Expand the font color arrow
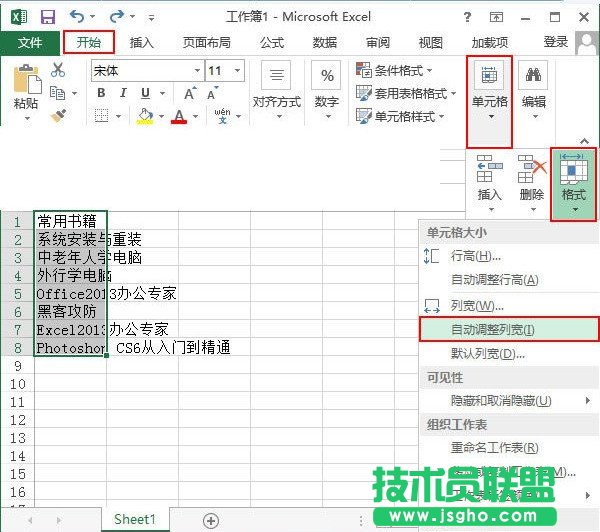 [x=196, y=116]
